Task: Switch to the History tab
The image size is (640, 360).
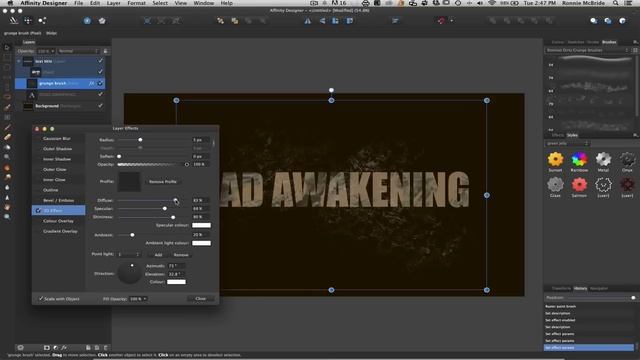Action: click(580, 289)
